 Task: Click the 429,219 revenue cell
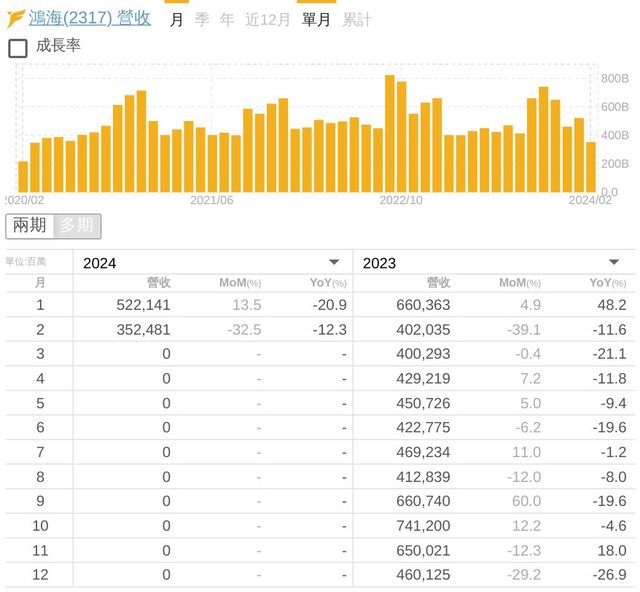pyautogui.click(x=423, y=379)
